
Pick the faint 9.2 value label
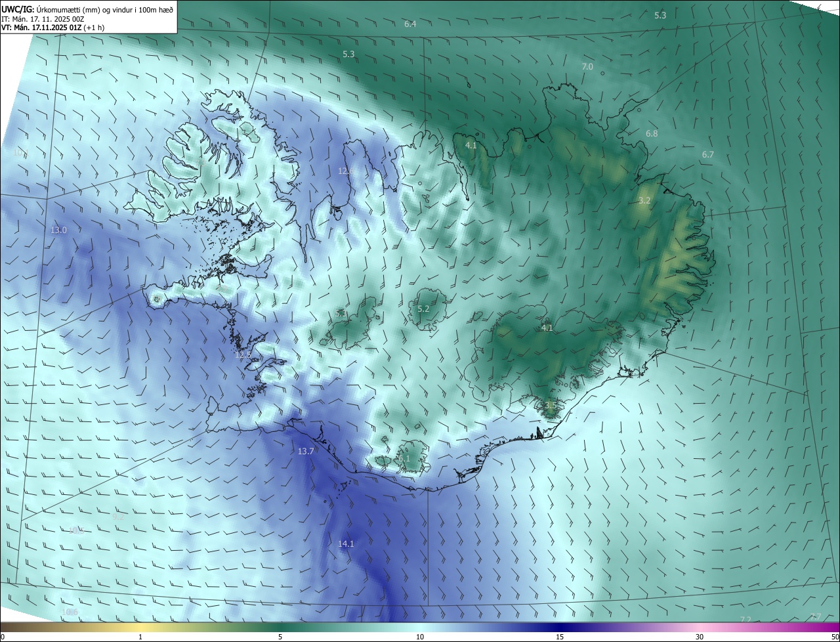click(x=118, y=517)
